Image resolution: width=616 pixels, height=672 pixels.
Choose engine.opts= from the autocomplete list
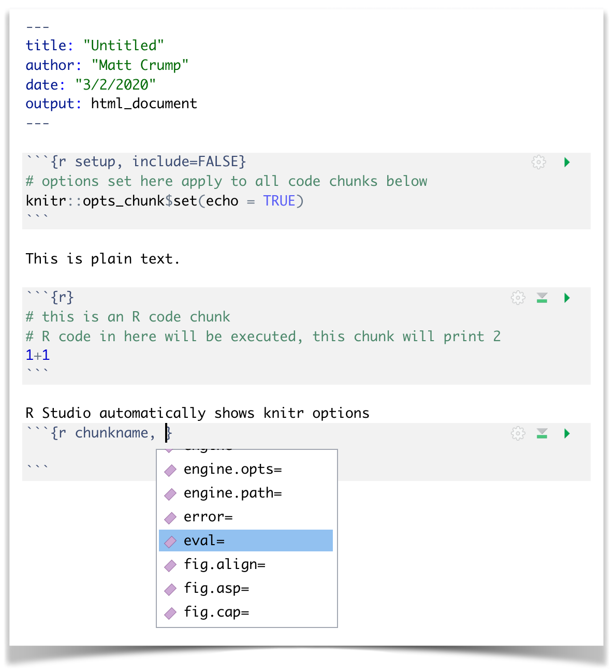[246, 470]
